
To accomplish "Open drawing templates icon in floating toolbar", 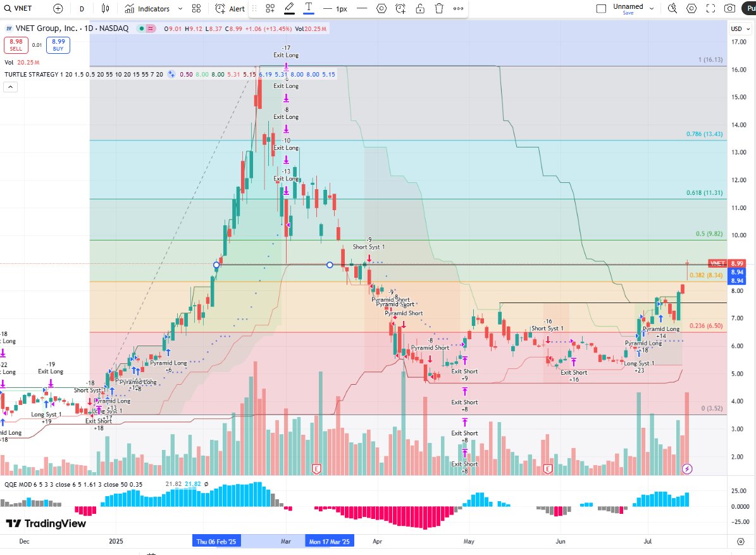I will pos(270,9).
